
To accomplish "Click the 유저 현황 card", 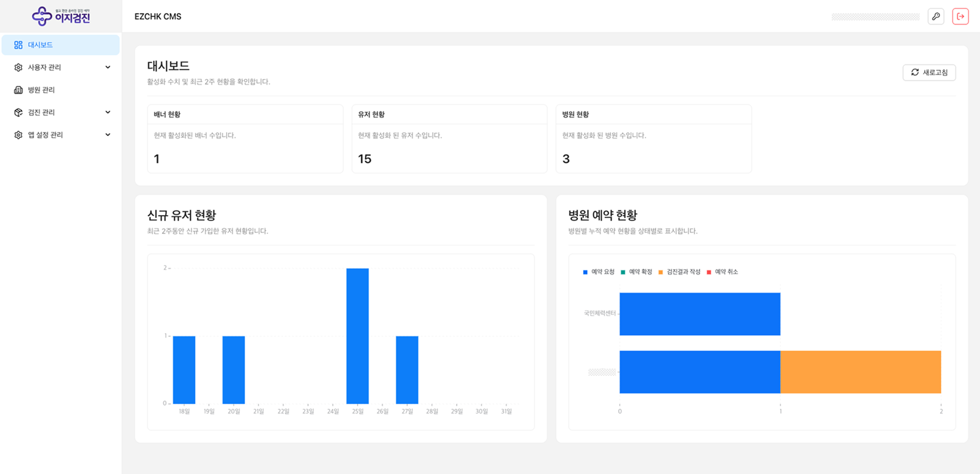I will [449, 139].
